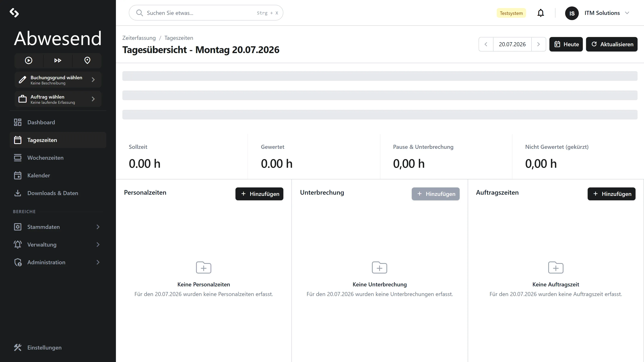644x362 pixels.
Task: Click the Wochenzeiten icon
Action: pos(18,158)
